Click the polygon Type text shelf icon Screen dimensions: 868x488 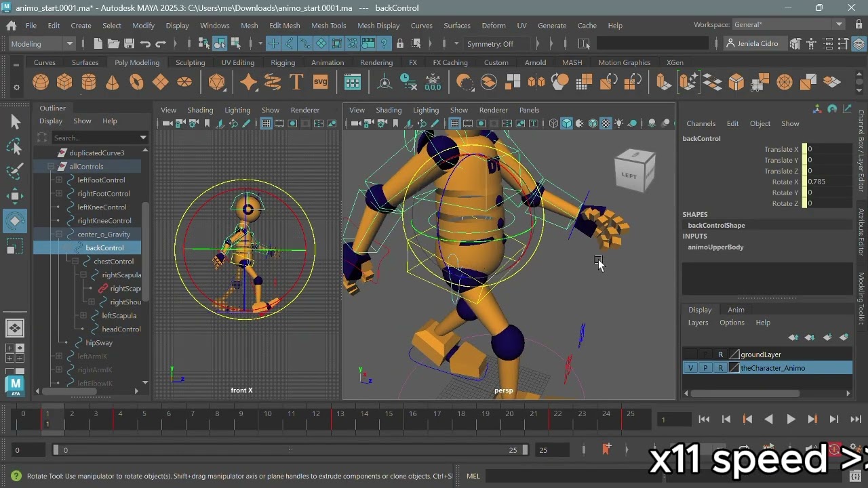pyautogui.click(x=296, y=83)
